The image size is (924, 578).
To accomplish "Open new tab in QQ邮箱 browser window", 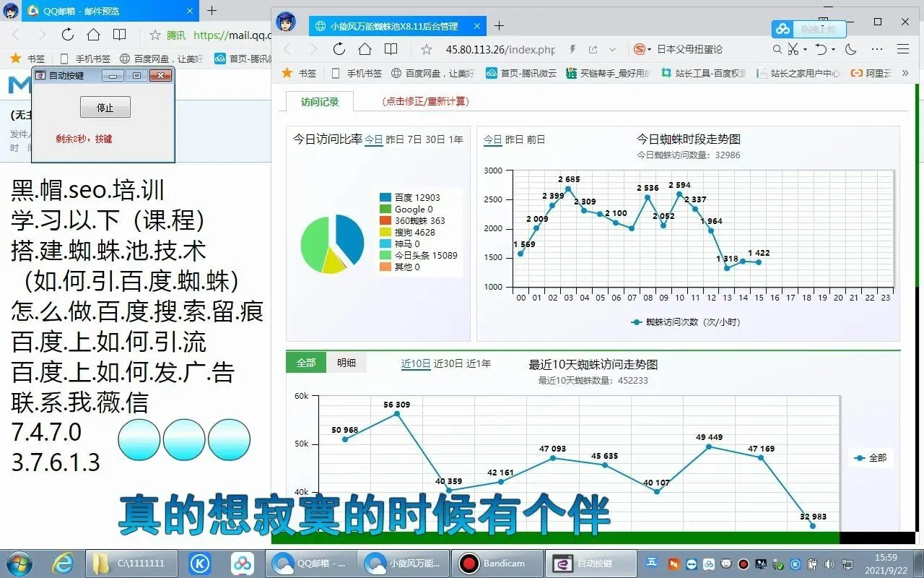I will click(212, 11).
